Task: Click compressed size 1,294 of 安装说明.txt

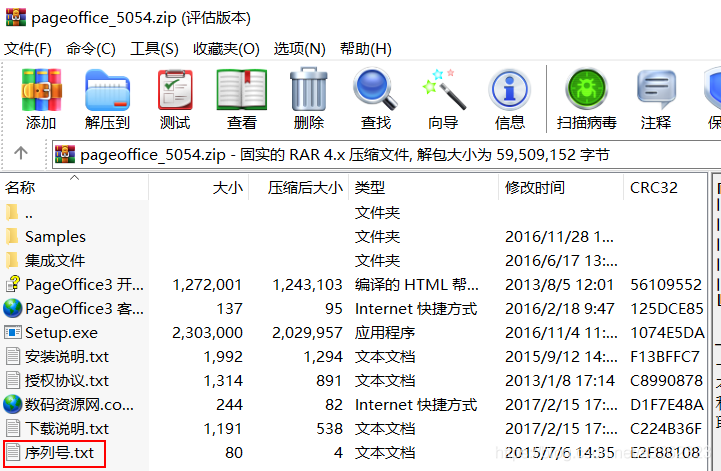Action: [x=323, y=356]
